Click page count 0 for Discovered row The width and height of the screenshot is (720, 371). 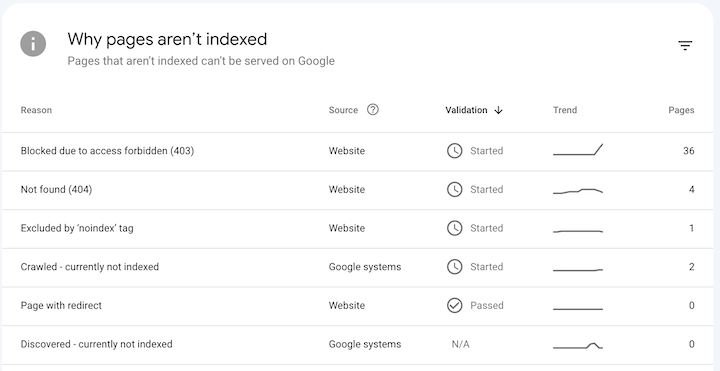[692, 344]
